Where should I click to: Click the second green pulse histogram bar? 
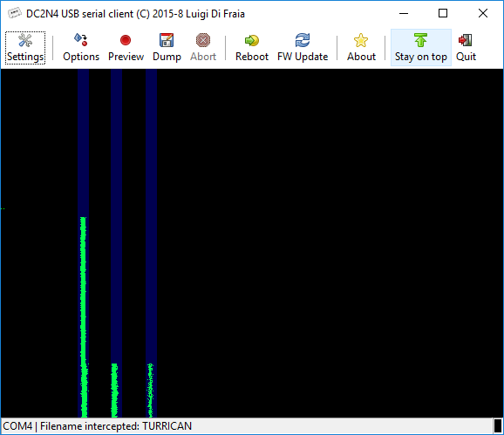click(114, 391)
